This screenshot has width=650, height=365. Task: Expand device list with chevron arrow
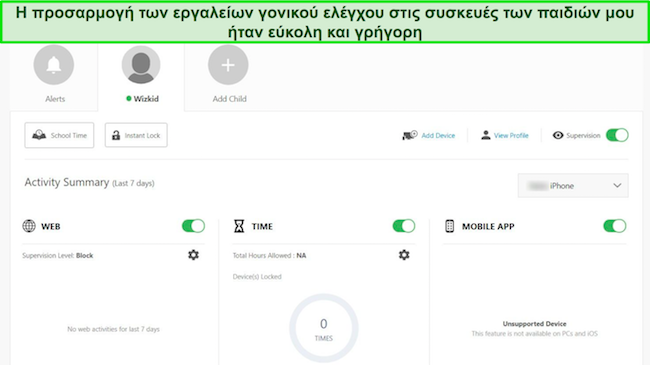617,185
